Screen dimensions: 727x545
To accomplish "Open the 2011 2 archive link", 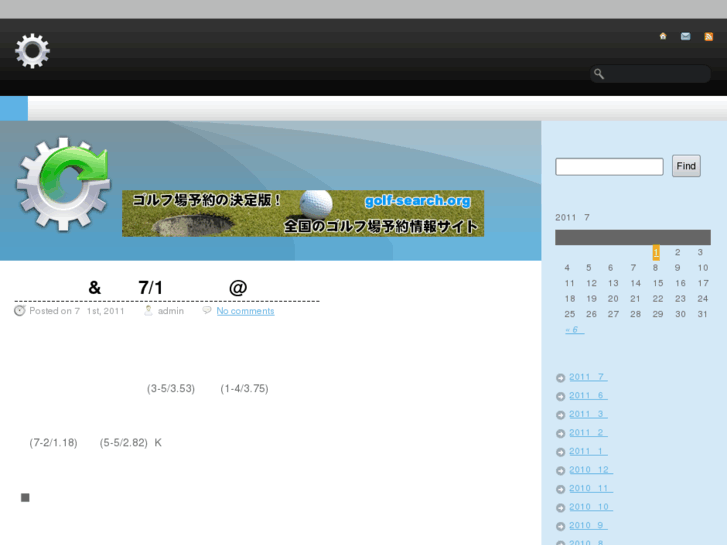I will [588, 433].
